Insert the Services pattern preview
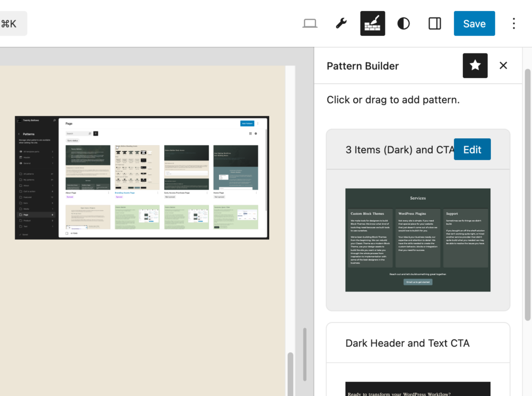The image size is (532, 396). pos(418,240)
